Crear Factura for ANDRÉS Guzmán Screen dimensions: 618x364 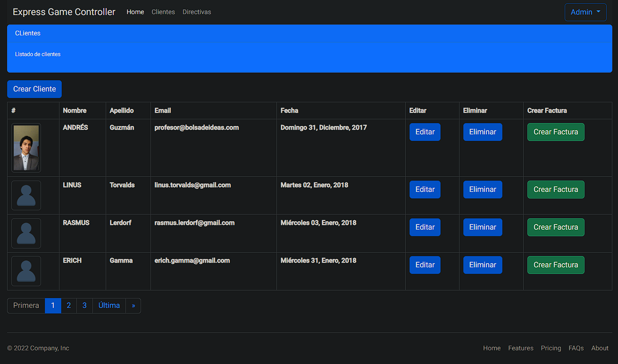[x=556, y=132]
